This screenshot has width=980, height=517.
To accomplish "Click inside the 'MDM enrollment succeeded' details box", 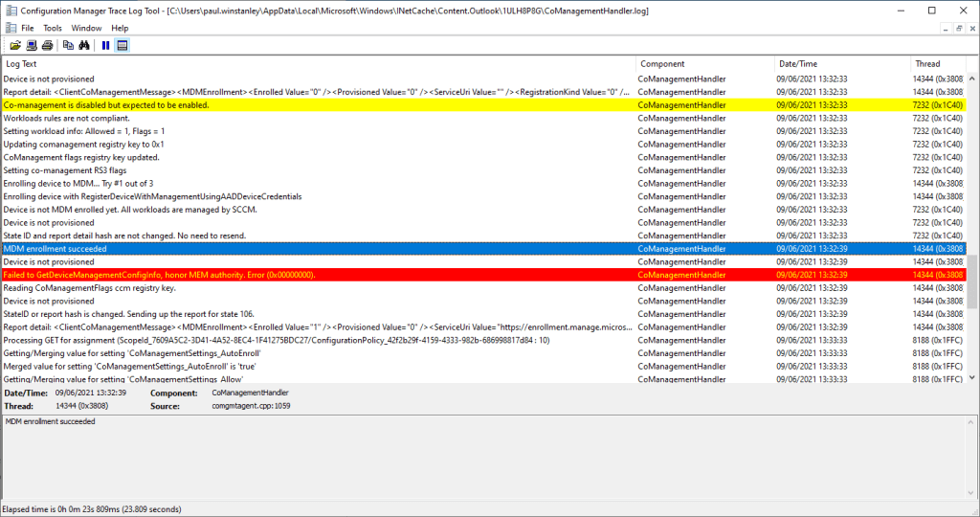I will (479, 460).
